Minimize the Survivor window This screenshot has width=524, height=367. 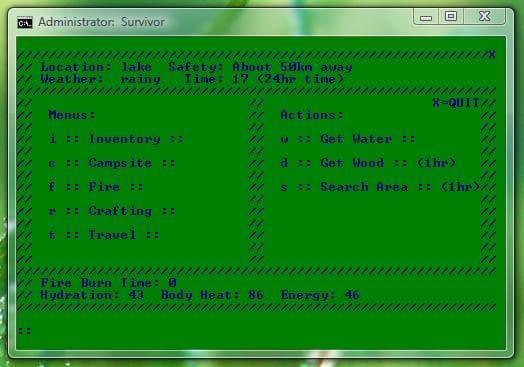426,16
